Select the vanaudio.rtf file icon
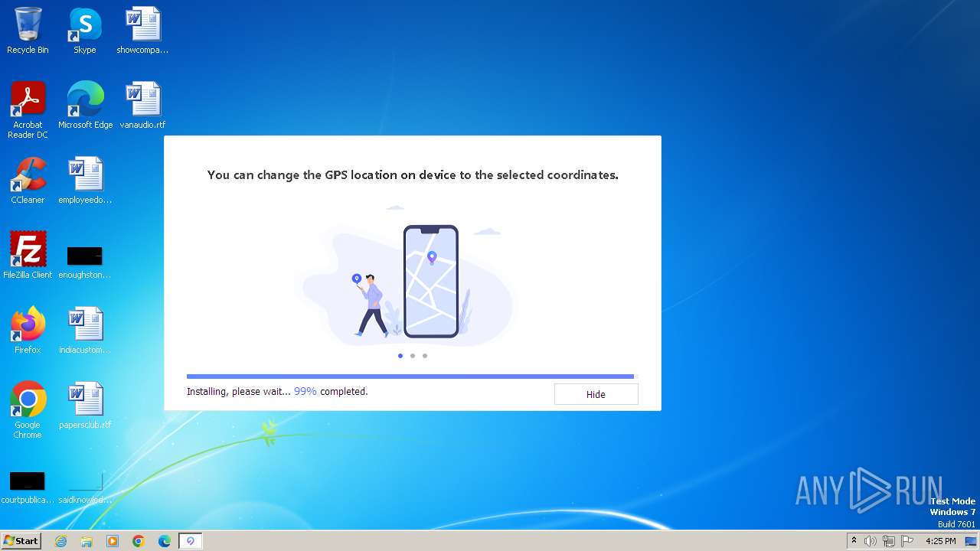This screenshot has width=980, height=551. [x=142, y=106]
